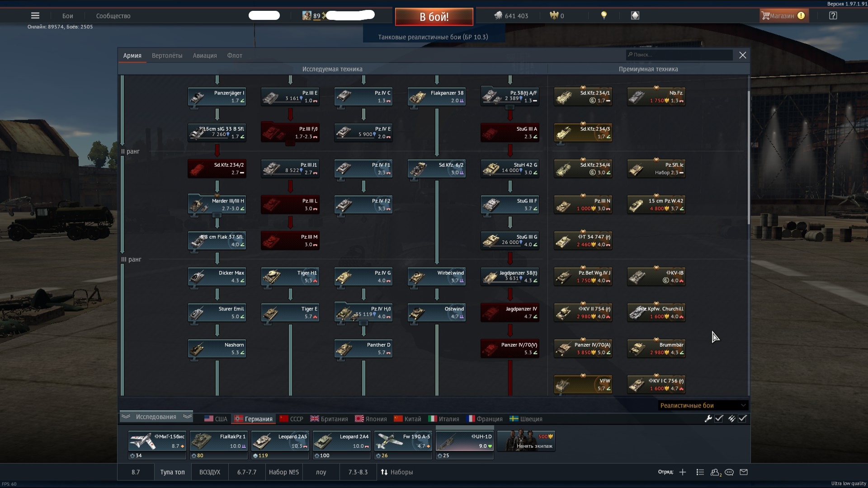Open the help question mark icon
The height and width of the screenshot is (488, 868).
pos(833,15)
